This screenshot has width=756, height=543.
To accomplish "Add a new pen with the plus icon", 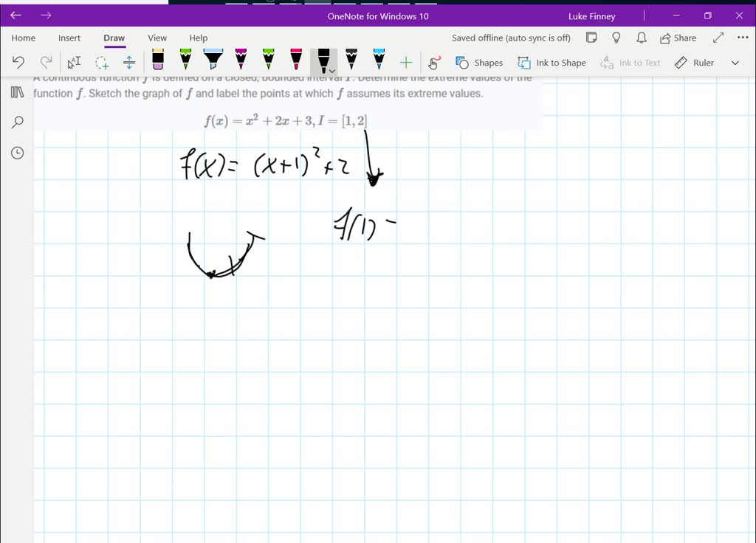I will point(405,62).
